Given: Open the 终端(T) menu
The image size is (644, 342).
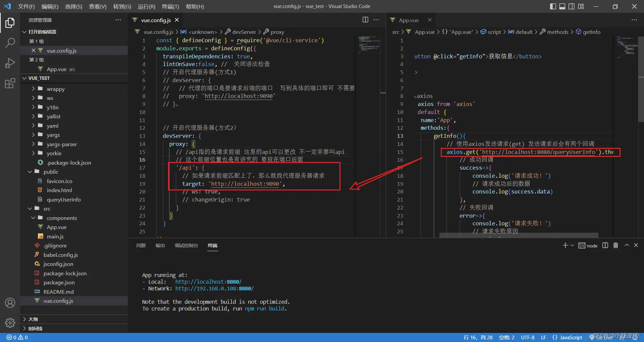Looking at the screenshot, I should click(170, 6).
